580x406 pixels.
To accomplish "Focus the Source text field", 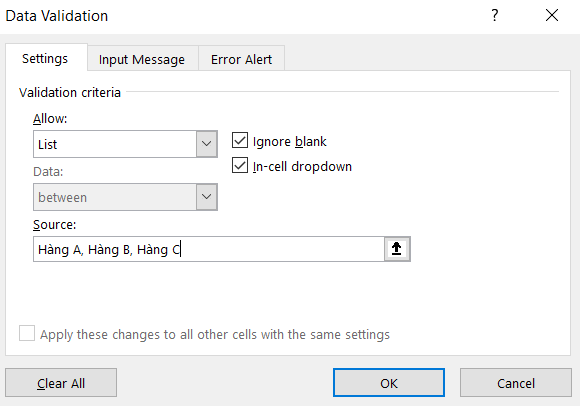I will coord(209,249).
